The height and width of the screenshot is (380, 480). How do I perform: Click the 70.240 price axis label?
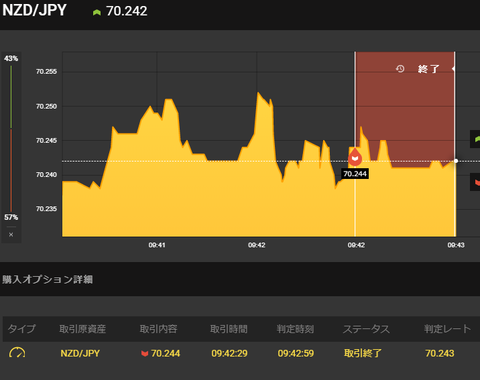point(46,175)
